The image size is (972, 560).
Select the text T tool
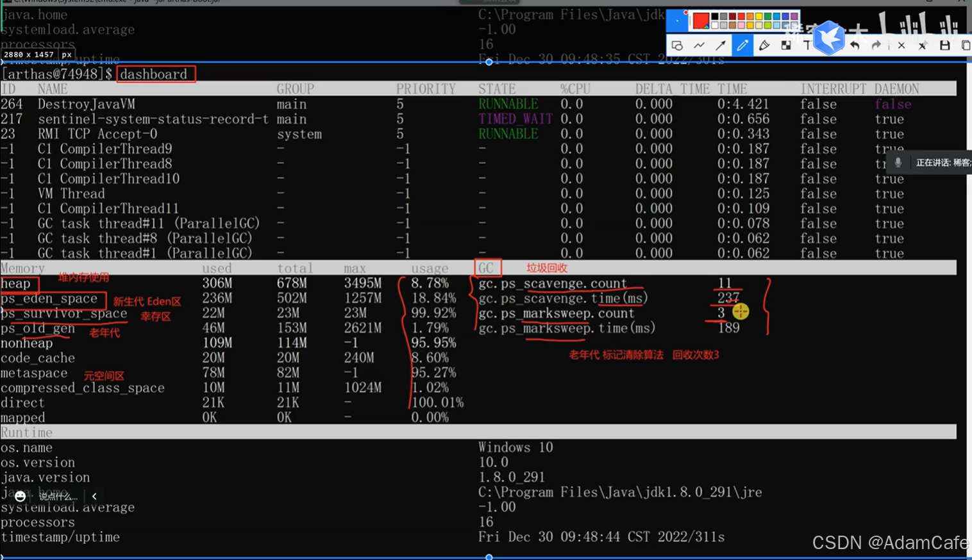[x=807, y=45]
